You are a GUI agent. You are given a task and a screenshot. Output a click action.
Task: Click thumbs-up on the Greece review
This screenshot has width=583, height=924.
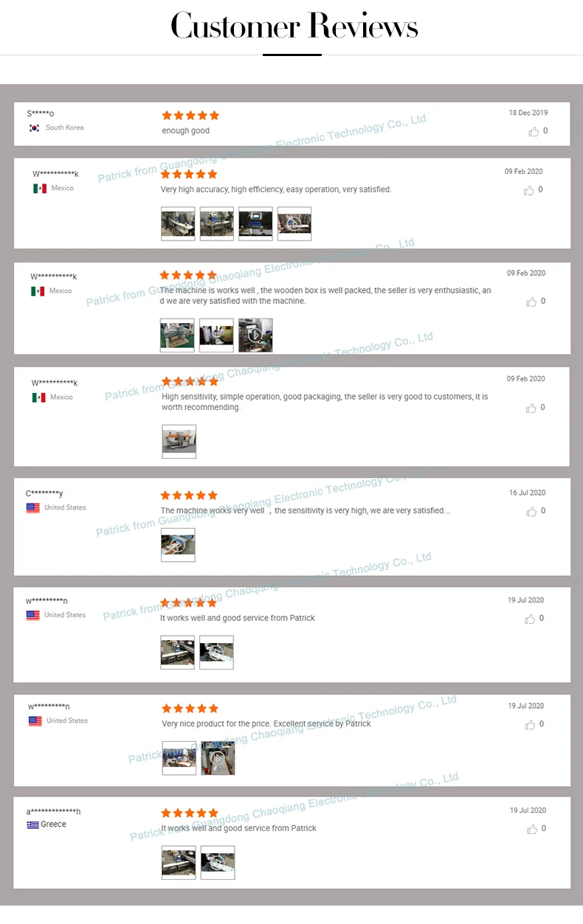[x=532, y=829]
